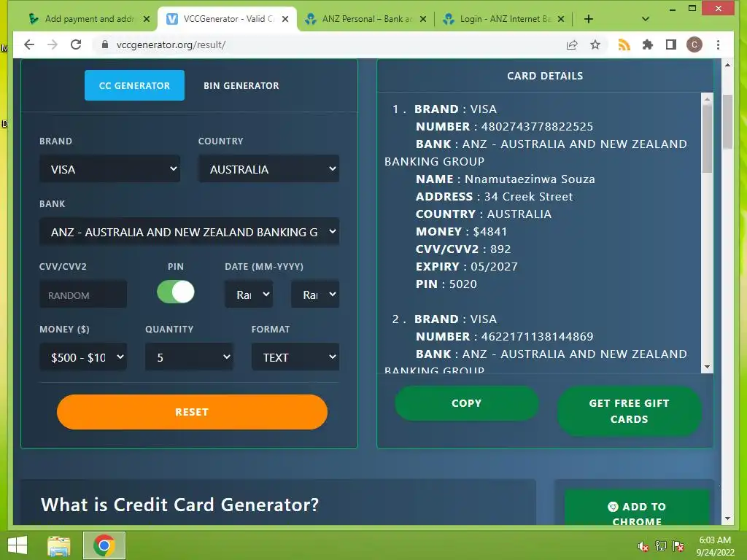The width and height of the screenshot is (747, 560).
Task: Click the muted volume tray icon
Action: click(643, 546)
